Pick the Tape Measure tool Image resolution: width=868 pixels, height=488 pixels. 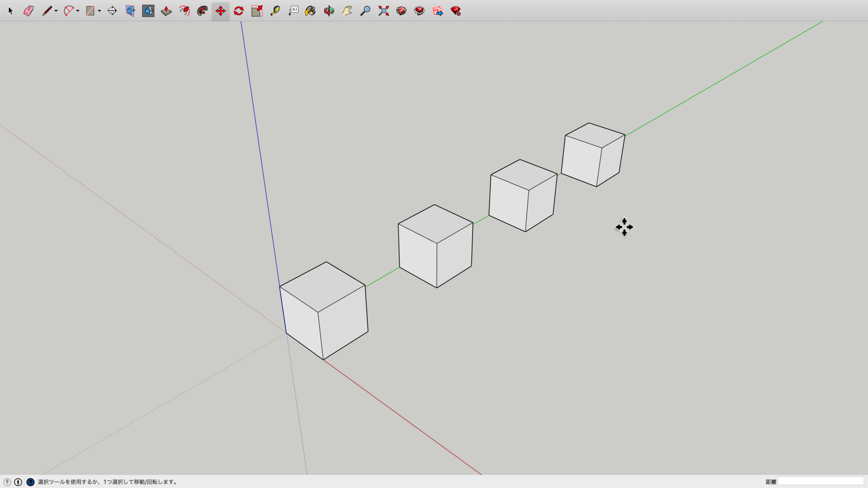275,11
